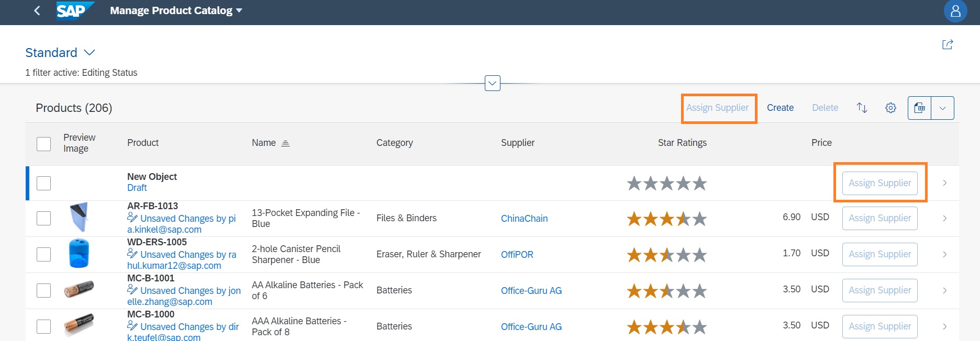Open the table sort settings icon
The height and width of the screenshot is (341, 980).
click(x=862, y=108)
